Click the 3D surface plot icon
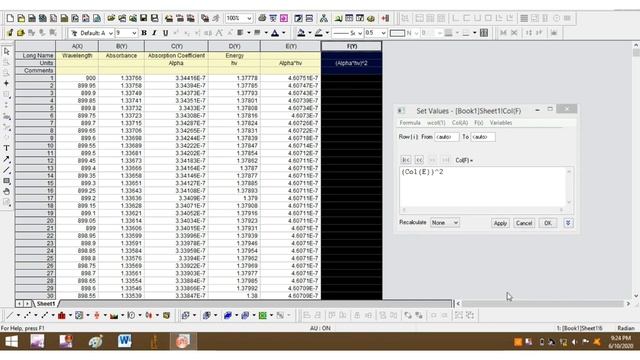 228,316
